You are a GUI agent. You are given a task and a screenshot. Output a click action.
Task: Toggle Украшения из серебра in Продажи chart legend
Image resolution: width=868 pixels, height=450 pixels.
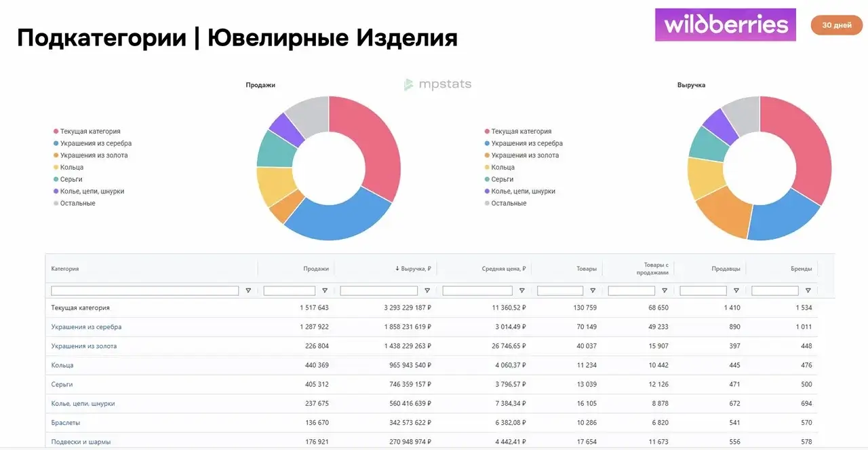(x=96, y=143)
